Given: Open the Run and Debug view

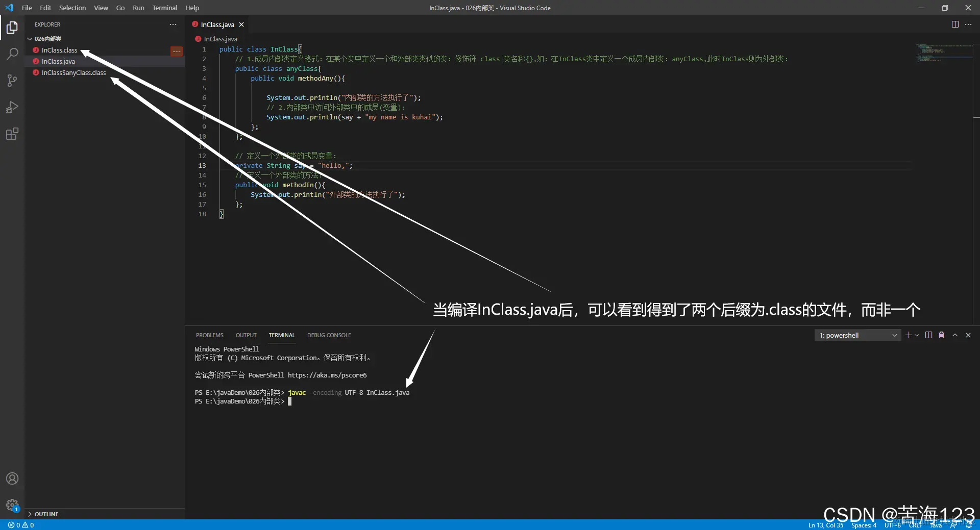Looking at the screenshot, I should (x=12, y=107).
